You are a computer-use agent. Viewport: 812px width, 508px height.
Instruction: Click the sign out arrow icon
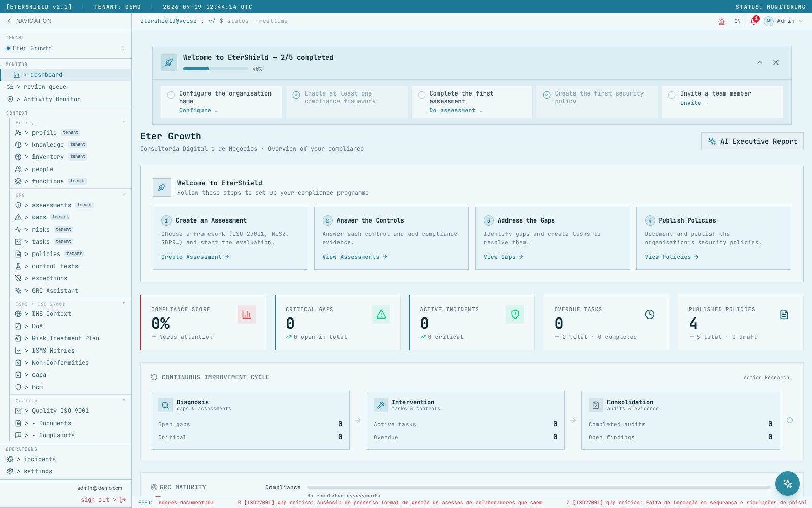tap(122, 500)
